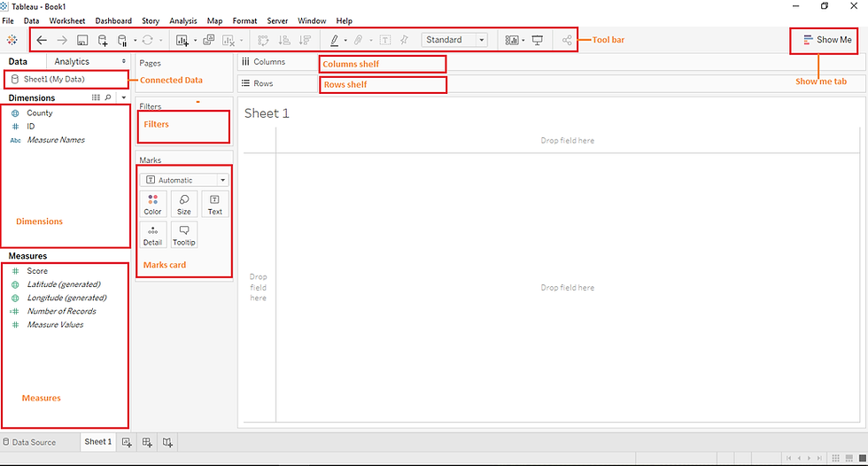Click the share workbook icon
Image resolution: width=868 pixels, height=466 pixels.
coord(567,40)
